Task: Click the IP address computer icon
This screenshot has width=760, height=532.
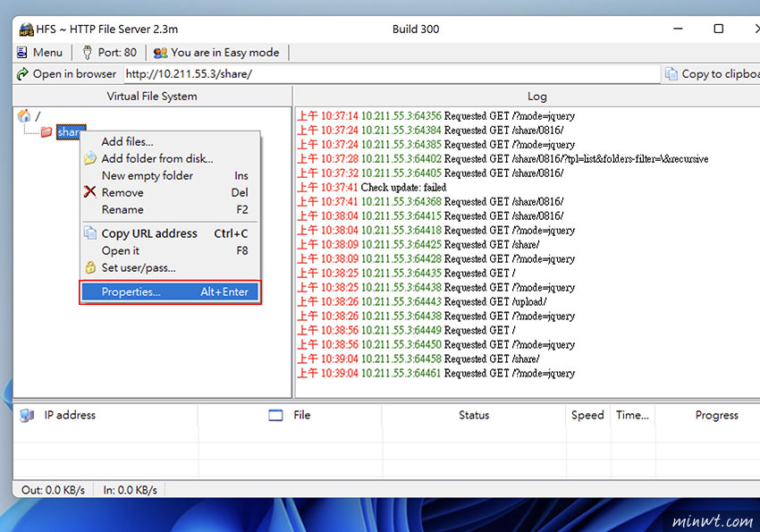Action: pos(27,415)
